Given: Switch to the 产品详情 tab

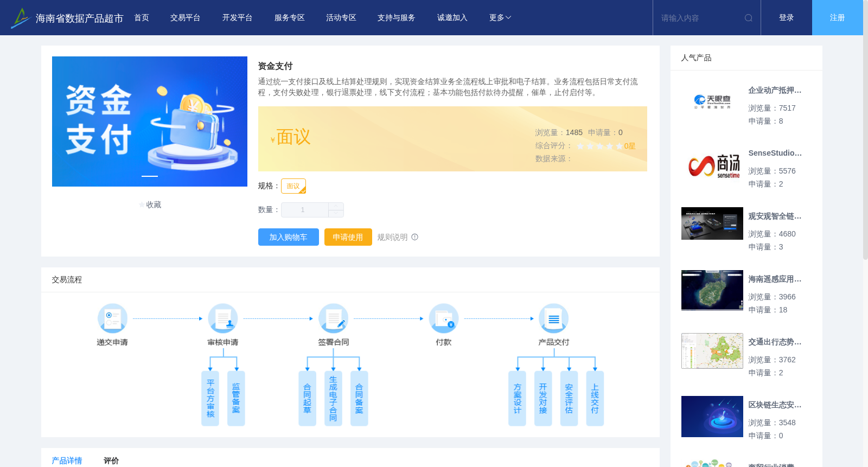Looking at the screenshot, I should (67, 460).
